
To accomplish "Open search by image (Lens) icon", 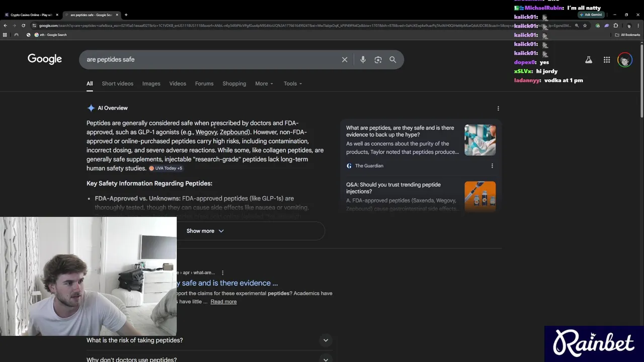I will (x=378, y=59).
